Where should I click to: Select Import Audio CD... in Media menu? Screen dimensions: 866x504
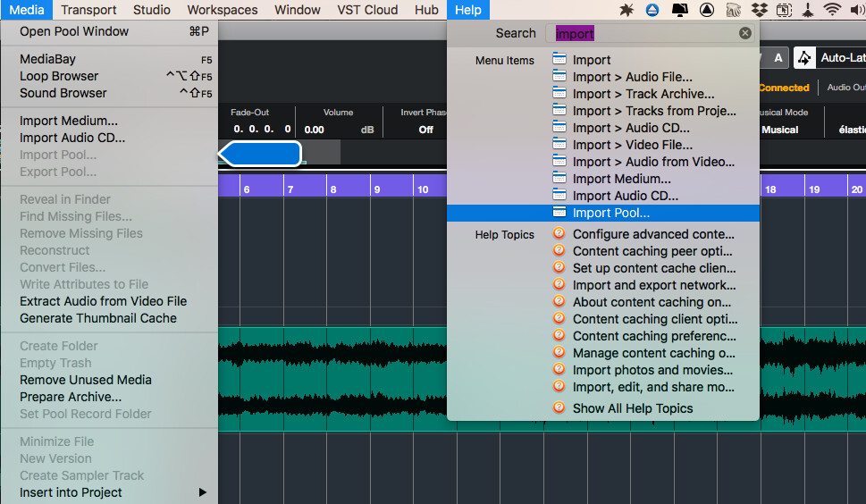click(x=109, y=138)
